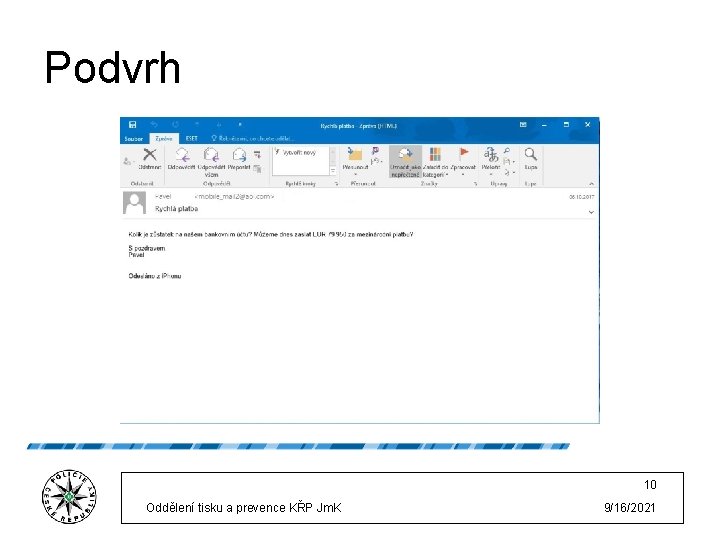Image resolution: width=720 pixels, height=540 pixels.
Task: Switch to the ESET tab
Action: tap(191, 138)
